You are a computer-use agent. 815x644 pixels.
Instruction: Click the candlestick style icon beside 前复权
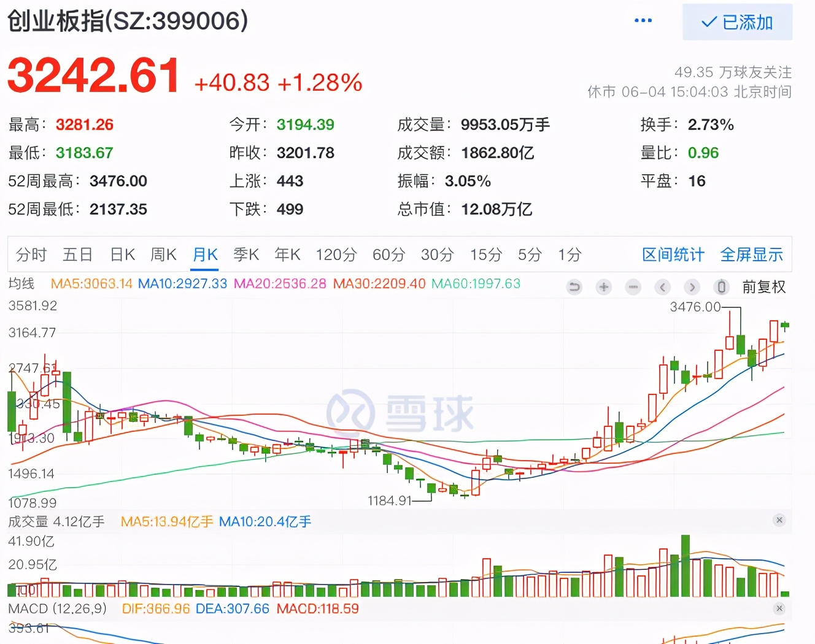(722, 287)
